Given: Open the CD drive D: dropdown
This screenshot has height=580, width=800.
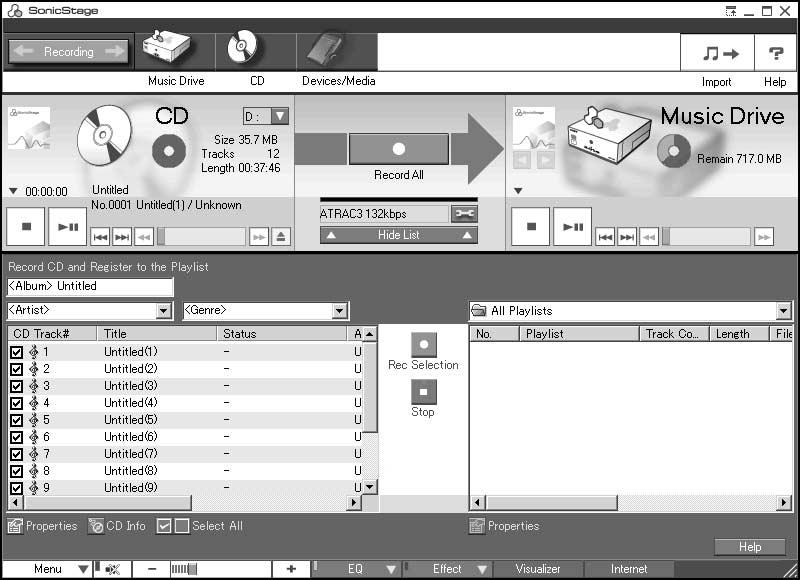Looking at the screenshot, I should 280,116.
